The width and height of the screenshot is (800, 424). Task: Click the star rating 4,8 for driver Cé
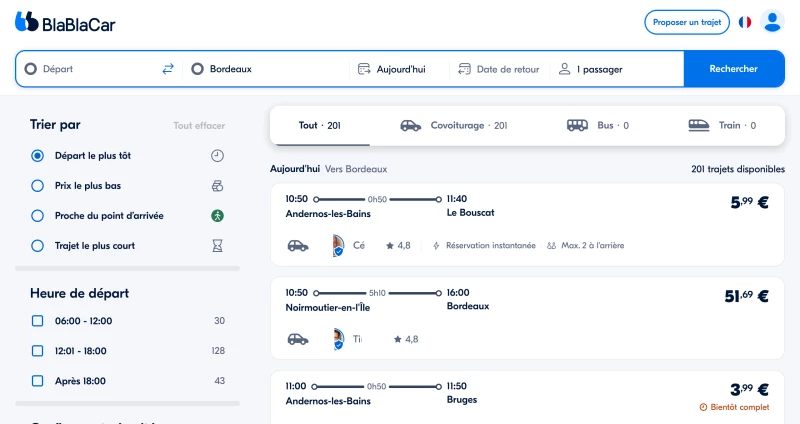coord(398,245)
